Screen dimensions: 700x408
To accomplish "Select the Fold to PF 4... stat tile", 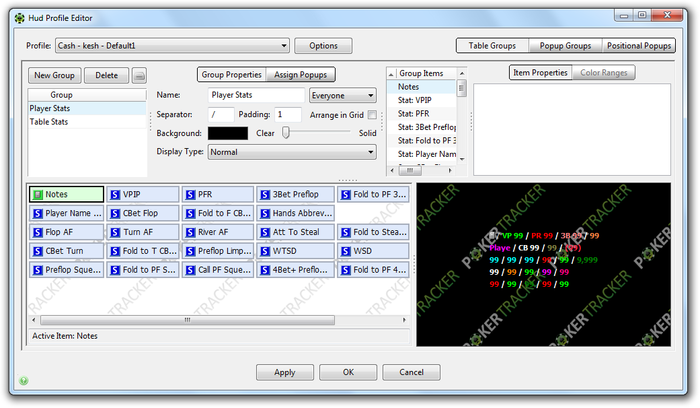I will click(373, 270).
